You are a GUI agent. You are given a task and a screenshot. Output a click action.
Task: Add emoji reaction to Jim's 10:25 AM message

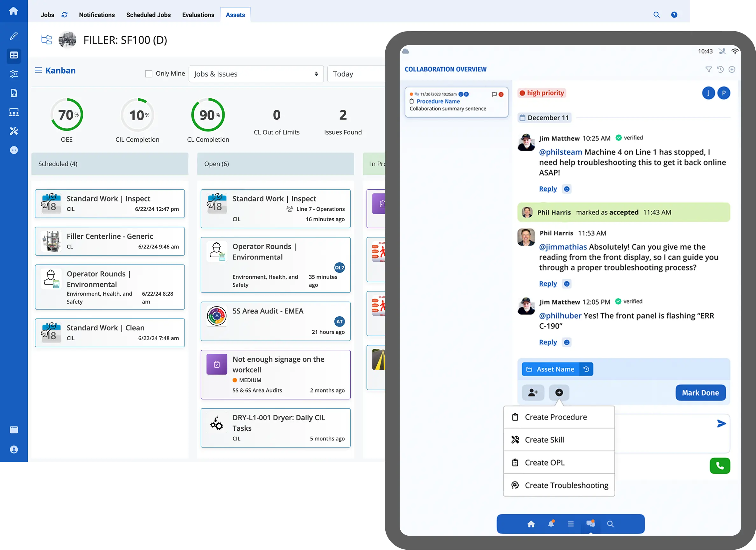pos(567,189)
